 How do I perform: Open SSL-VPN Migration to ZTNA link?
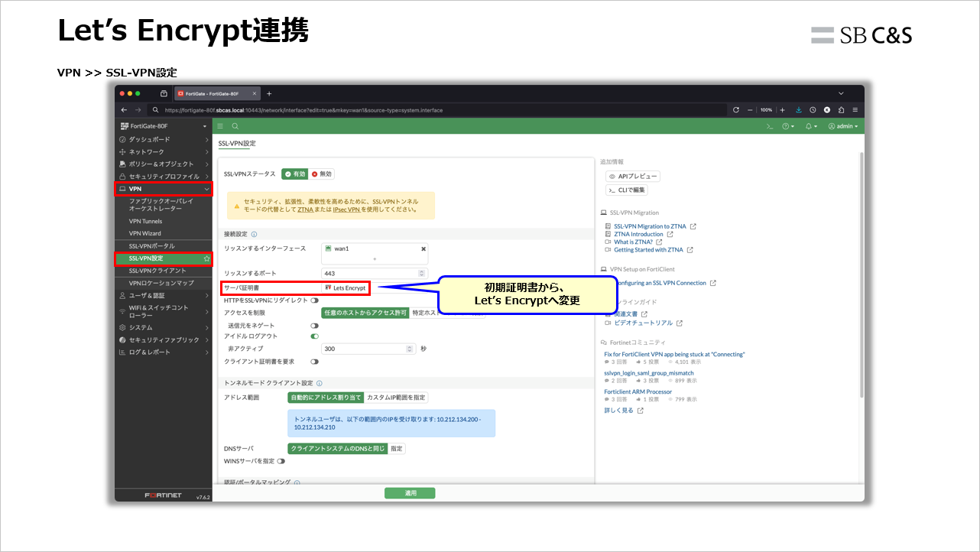(x=650, y=226)
